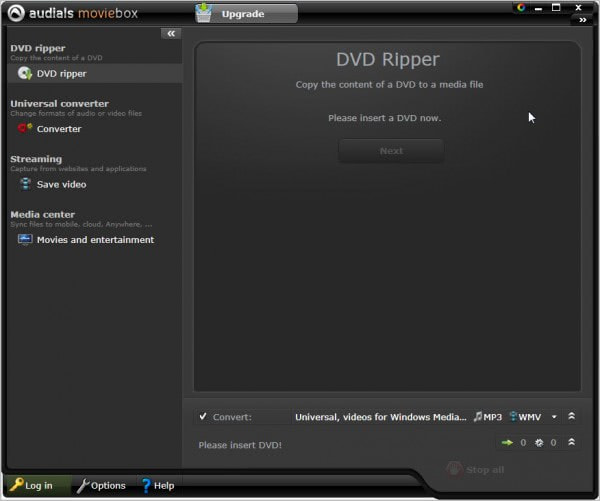Image resolution: width=600 pixels, height=501 pixels.
Task: Click the Movies and entertainment screen icon
Action: pos(25,240)
